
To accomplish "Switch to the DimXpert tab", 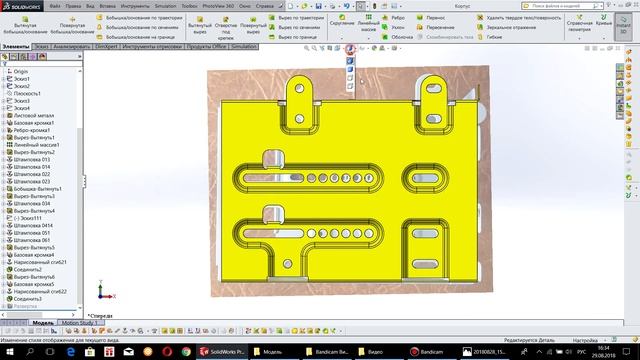I will tap(106, 47).
